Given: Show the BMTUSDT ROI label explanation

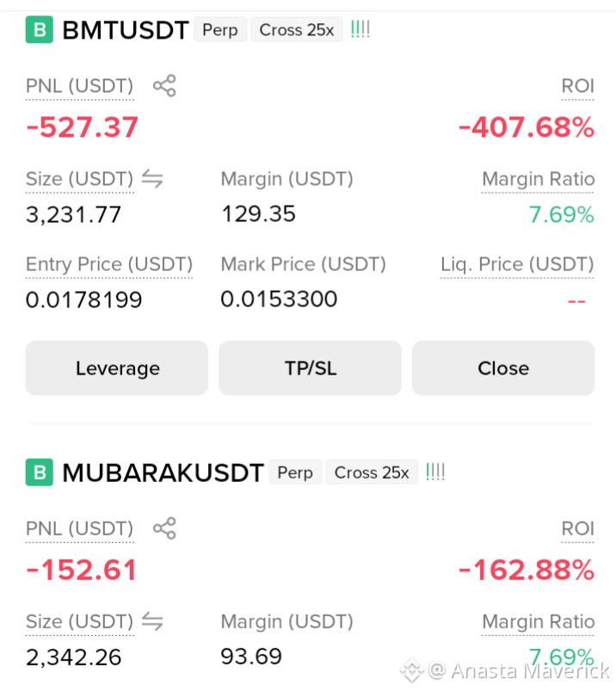Looking at the screenshot, I should click(577, 86).
